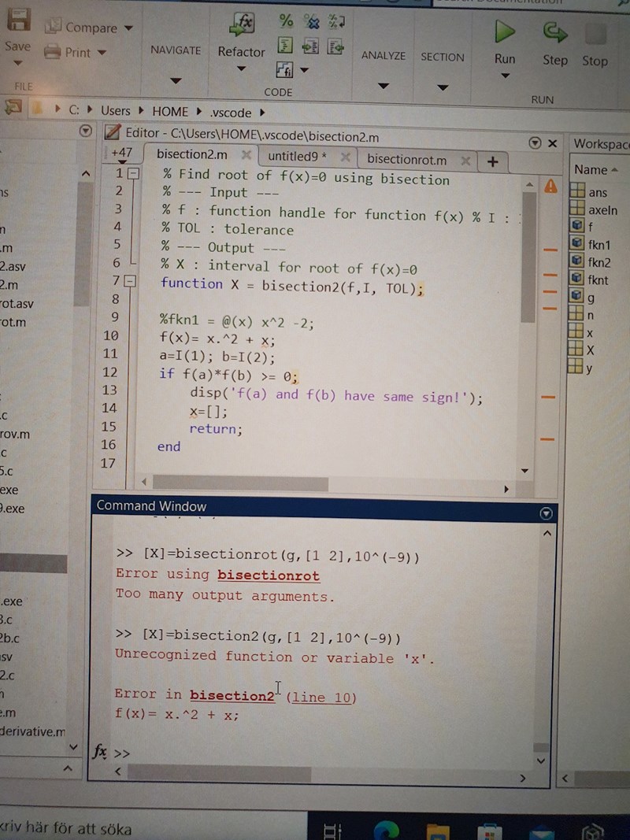Open bisection2 from the error message
Viewport: 630px width, 840px height.
pos(232,695)
